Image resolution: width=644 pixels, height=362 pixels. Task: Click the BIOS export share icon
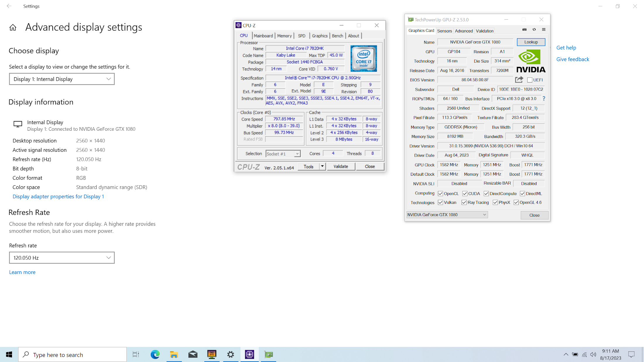coord(519,80)
